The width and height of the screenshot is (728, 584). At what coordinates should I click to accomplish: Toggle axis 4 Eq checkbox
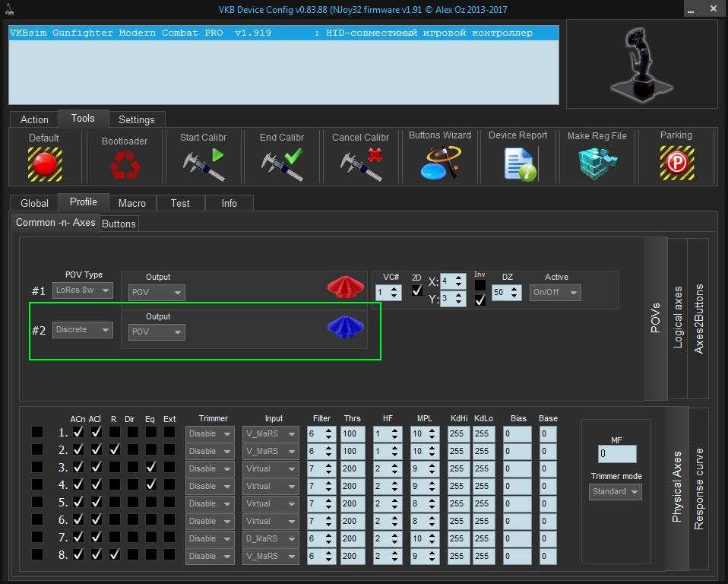(150, 484)
